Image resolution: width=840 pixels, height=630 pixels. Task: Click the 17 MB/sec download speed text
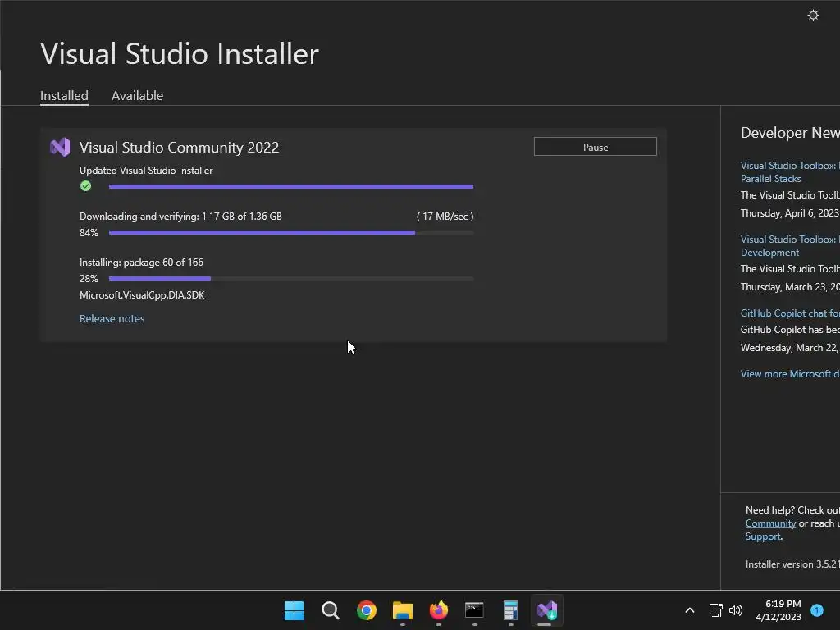tap(445, 217)
